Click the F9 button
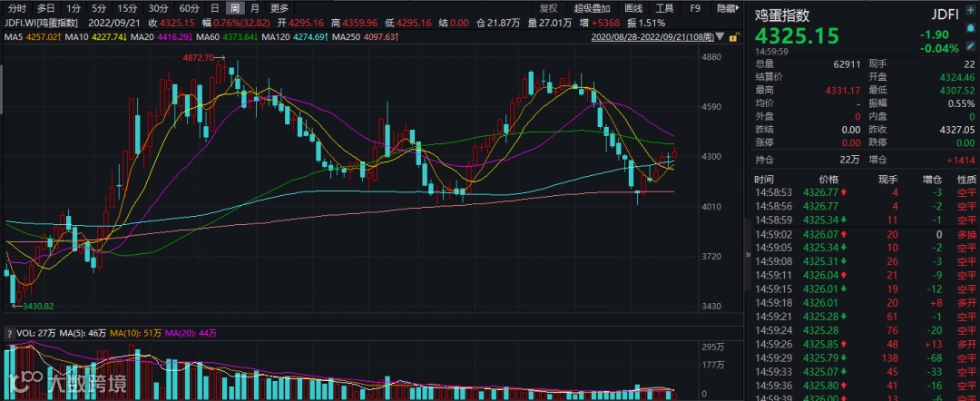The height and width of the screenshot is (401, 980). click(x=695, y=8)
